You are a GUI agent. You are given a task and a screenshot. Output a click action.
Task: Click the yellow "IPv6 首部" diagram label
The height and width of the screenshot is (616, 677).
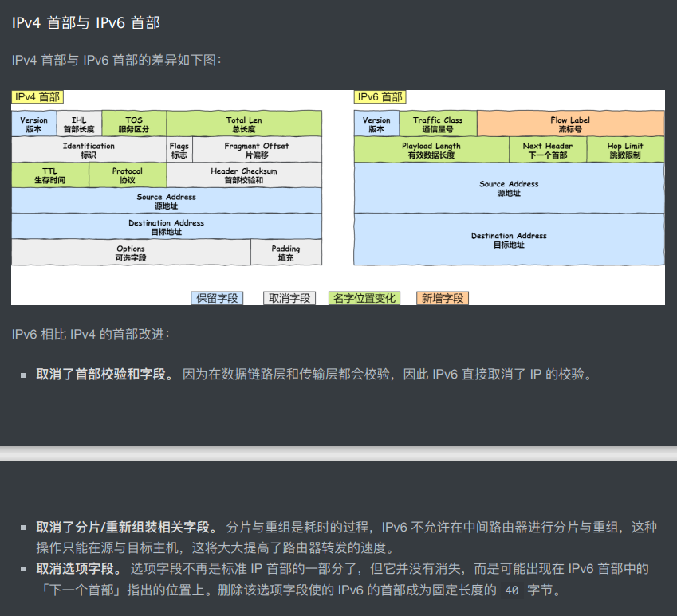380,97
